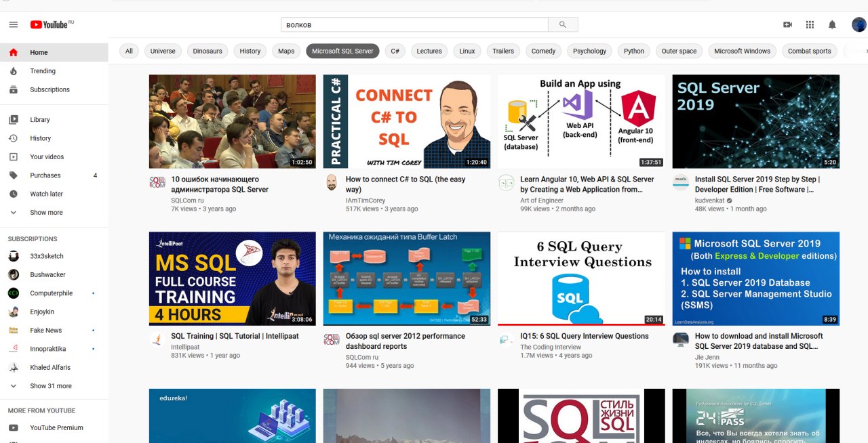Select the C# filter chip
The width and height of the screenshot is (868, 443).
pyautogui.click(x=395, y=51)
